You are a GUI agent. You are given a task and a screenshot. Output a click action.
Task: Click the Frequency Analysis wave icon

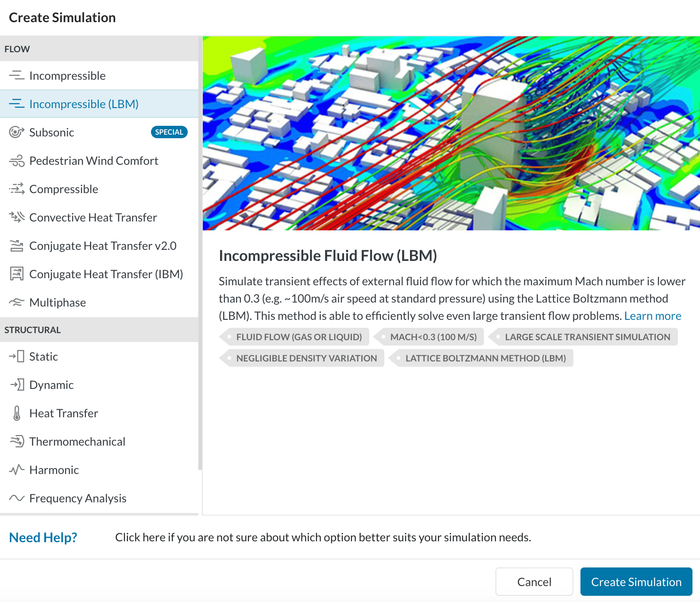(x=17, y=498)
